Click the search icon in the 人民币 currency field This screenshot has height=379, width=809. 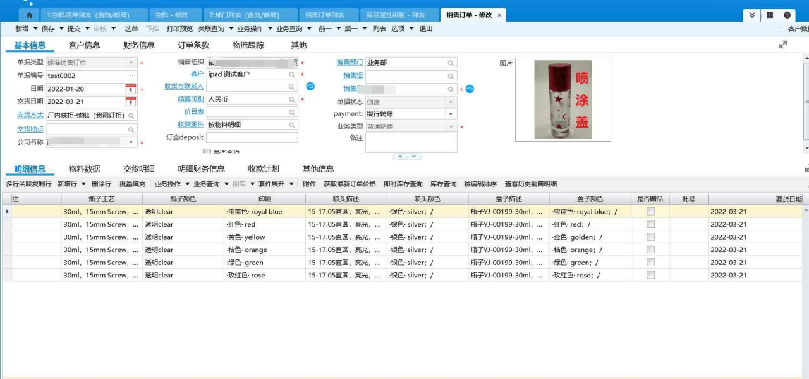[292, 100]
